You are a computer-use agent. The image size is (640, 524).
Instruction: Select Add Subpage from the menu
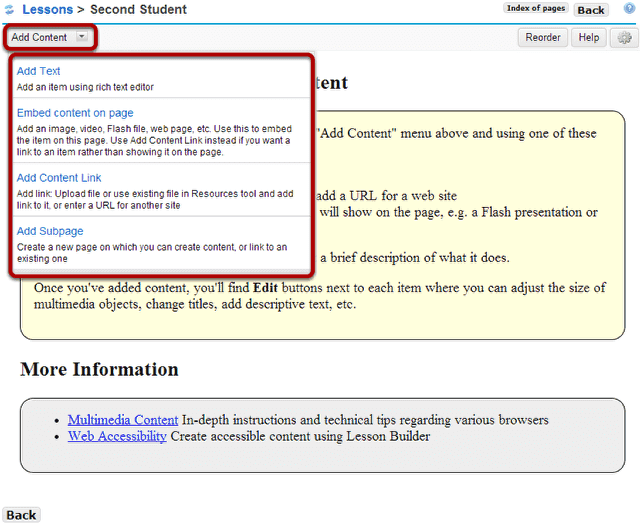50,231
